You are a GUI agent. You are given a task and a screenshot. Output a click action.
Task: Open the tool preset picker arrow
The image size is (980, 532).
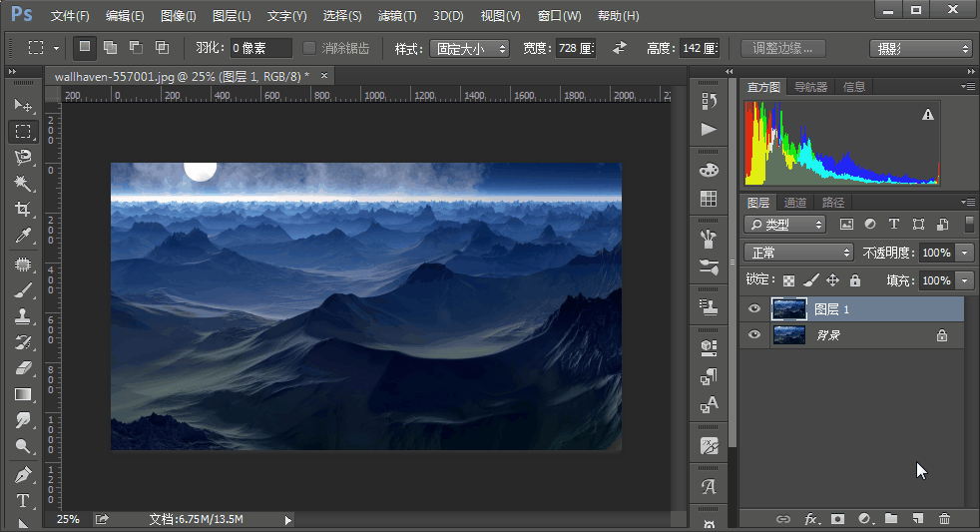coord(56,48)
